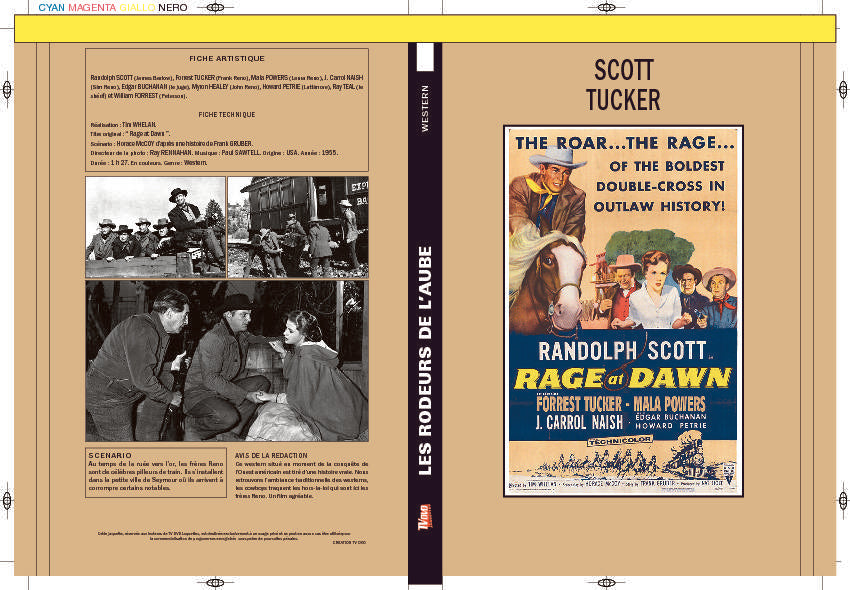Click the white box atop the spine
Image resolution: width=850 pixels, height=590 pixels.
click(425, 57)
